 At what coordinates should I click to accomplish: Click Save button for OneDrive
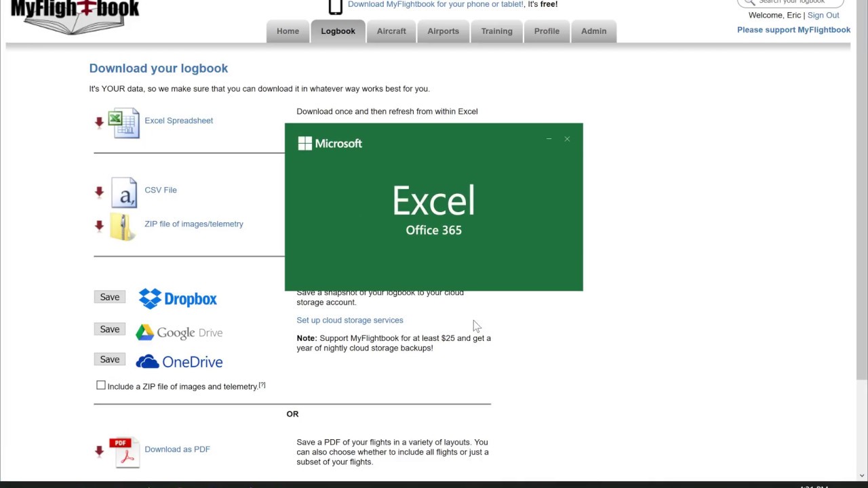click(x=110, y=359)
